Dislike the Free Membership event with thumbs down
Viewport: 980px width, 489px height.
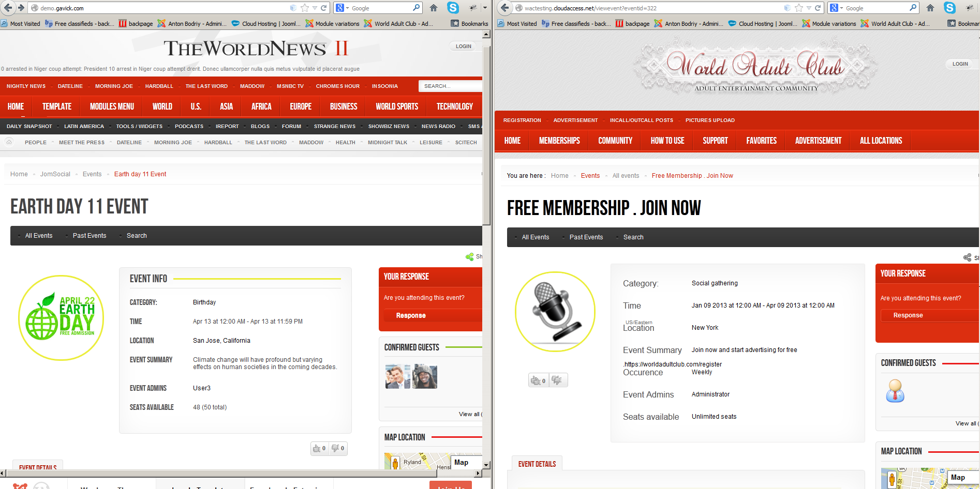tap(557, 380)
